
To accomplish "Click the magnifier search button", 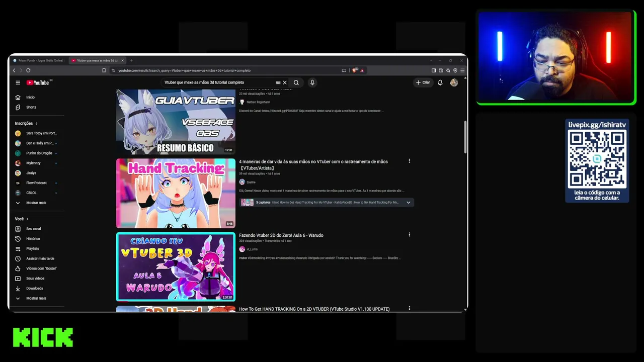I will (x=296, y=82).
